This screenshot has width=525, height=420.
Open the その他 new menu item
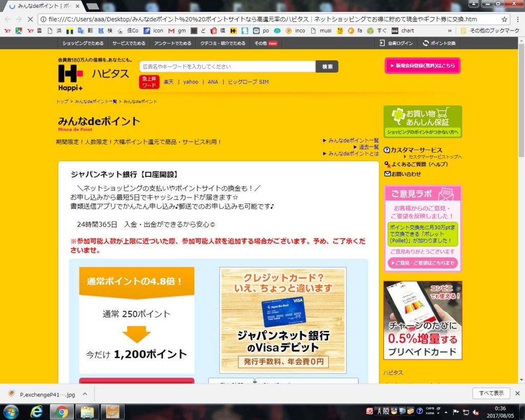click(x=266, y=43)
